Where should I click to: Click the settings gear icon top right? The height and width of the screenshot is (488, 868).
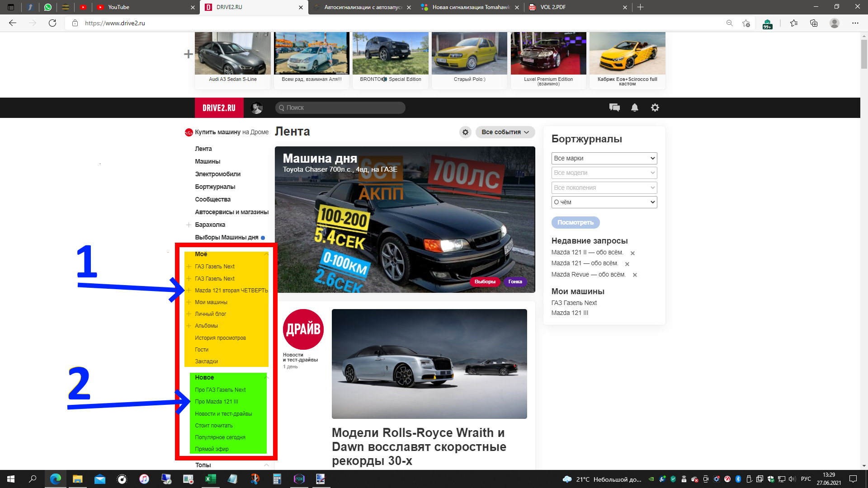[655, 107]
